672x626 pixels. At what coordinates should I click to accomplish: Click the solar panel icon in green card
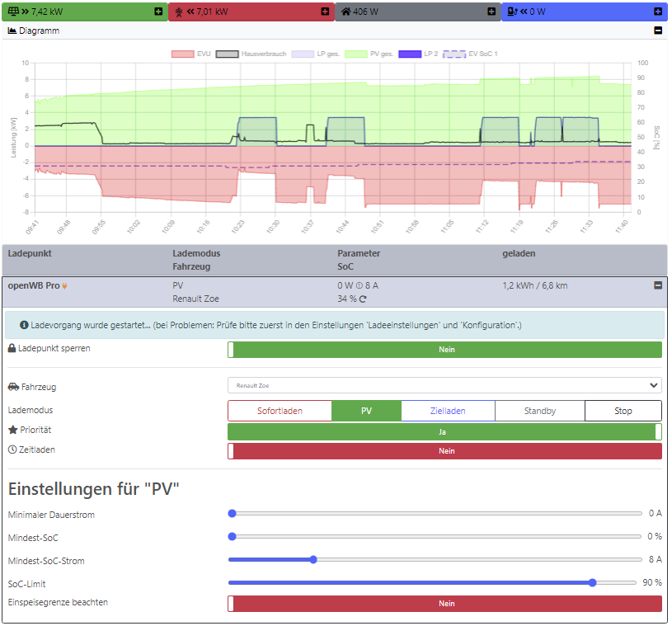pos(13,12)
